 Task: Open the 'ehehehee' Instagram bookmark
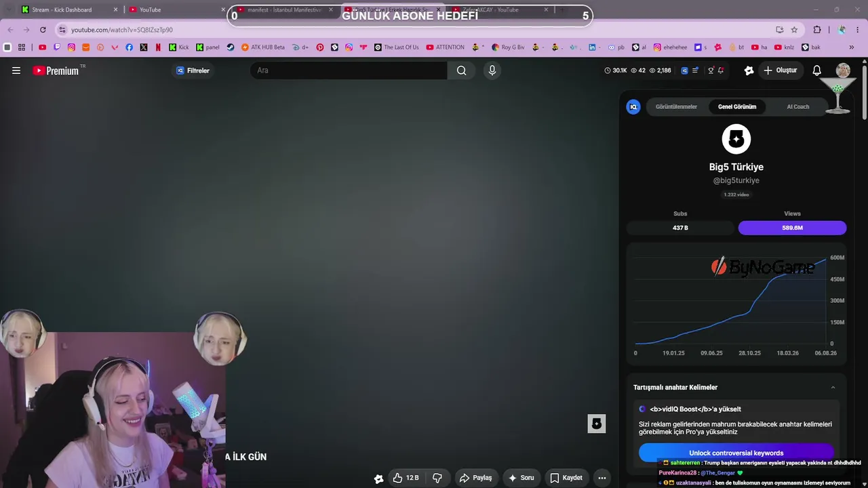pos(670,47)
